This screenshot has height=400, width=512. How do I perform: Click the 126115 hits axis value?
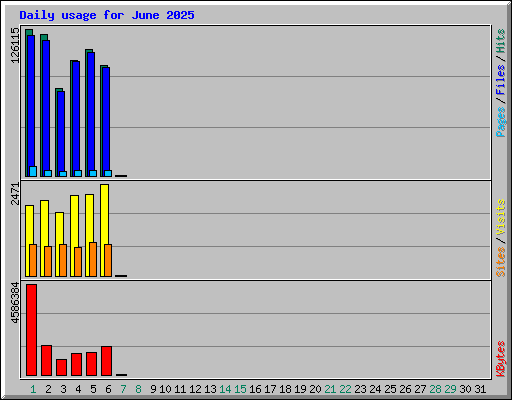(15, 45)
